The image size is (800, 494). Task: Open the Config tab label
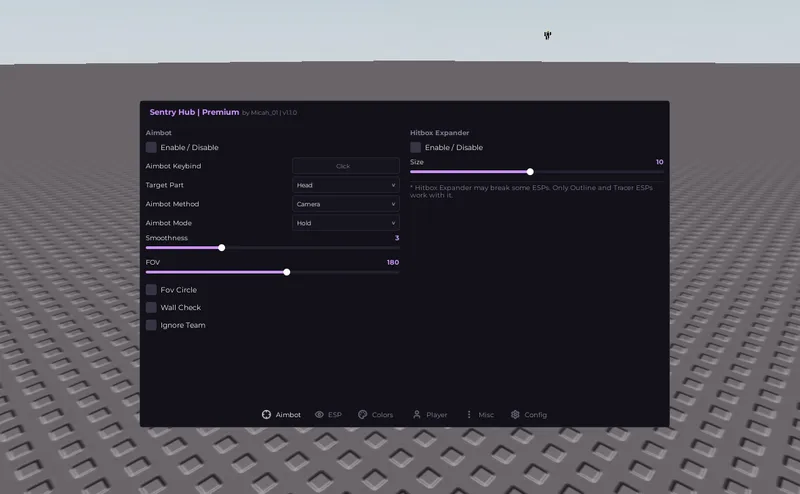click(535, 415)
